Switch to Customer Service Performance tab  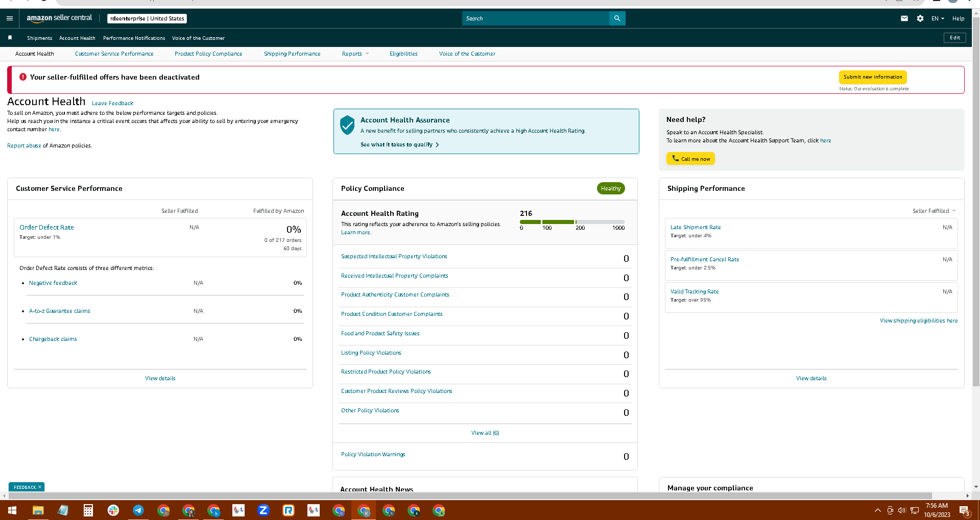coord(114,54)
